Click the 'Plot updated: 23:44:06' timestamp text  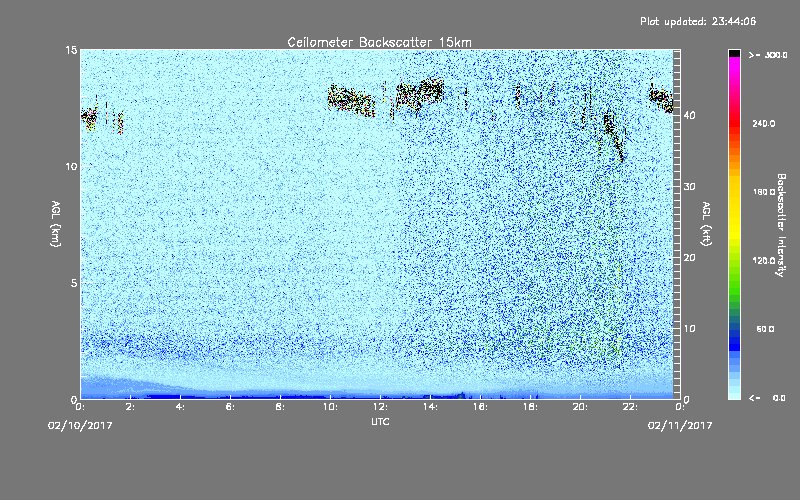(698, 21)
